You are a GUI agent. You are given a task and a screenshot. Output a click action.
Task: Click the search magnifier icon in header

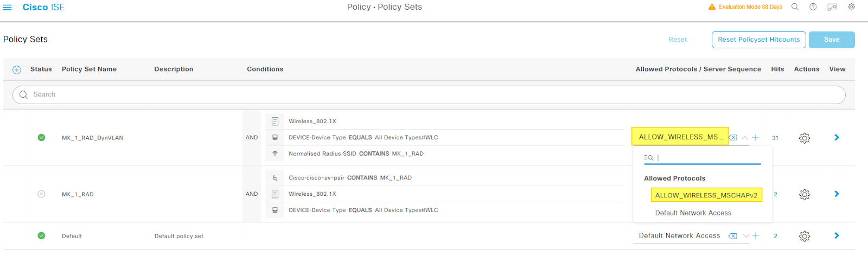click(795, 7)
